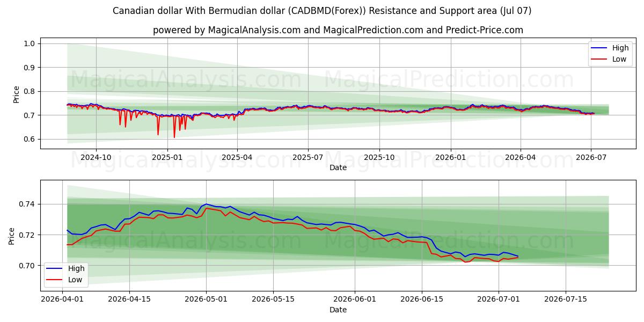Click the 'Date' x-axis label under top chart
Screen dimensions: 644x322
pos(338,167)
